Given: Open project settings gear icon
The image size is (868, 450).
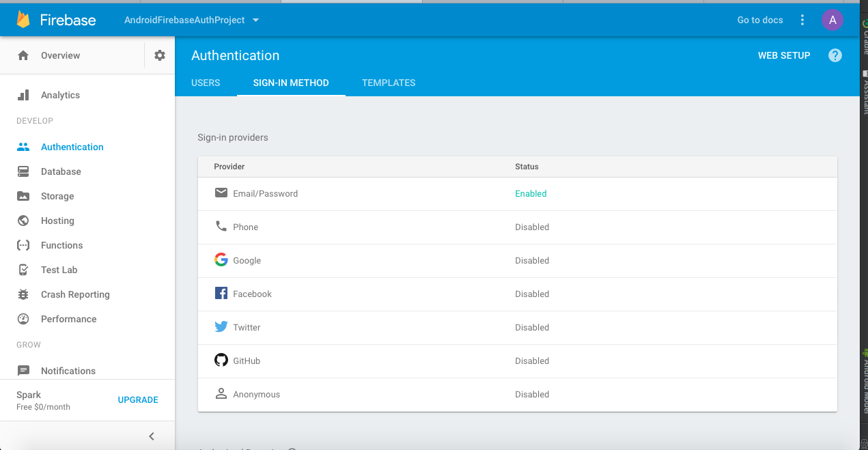Looking at the screenshot, I should 160,55.
